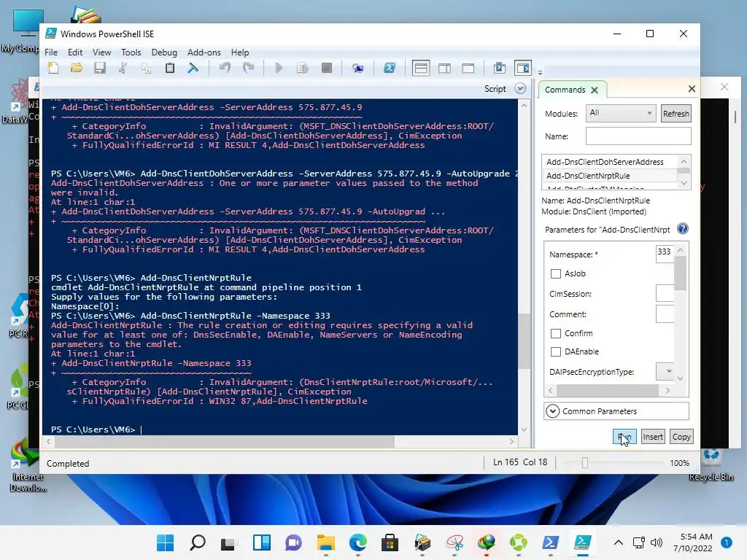Open toolbar overflow options arrow
The image size is (747, 560).
(x=540, y=73)
